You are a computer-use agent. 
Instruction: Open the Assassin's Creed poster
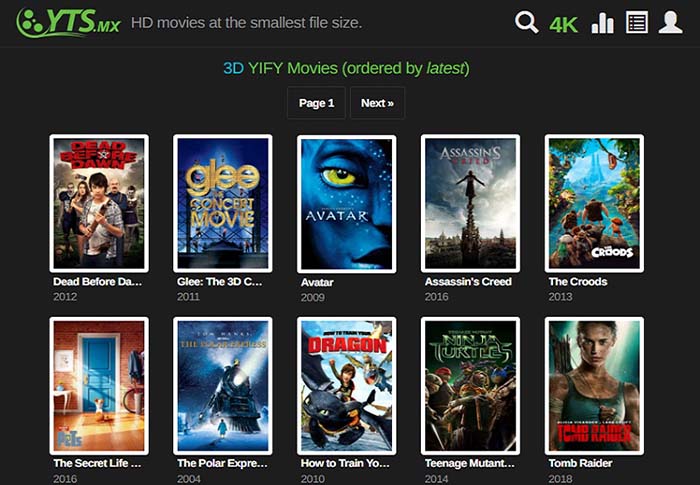[x=470, y=203]
